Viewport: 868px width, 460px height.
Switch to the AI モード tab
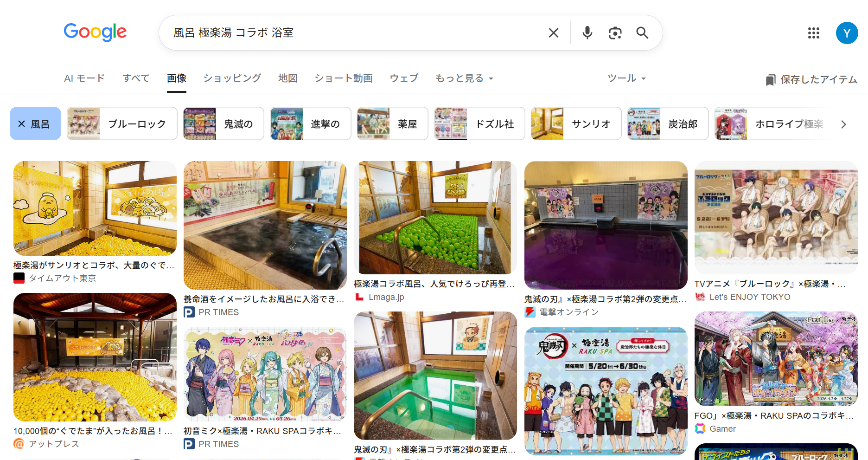tap(84, 78)
